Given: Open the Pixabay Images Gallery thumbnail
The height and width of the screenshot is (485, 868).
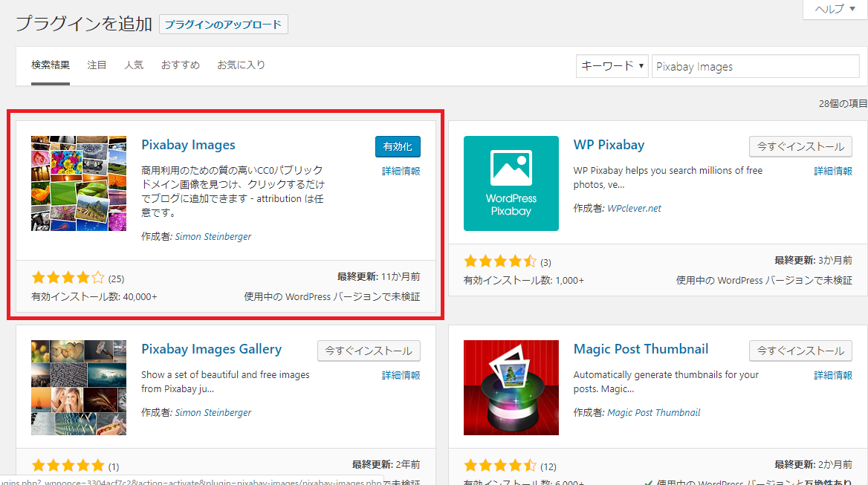Looking at the screenshot, I should point(79,387).
